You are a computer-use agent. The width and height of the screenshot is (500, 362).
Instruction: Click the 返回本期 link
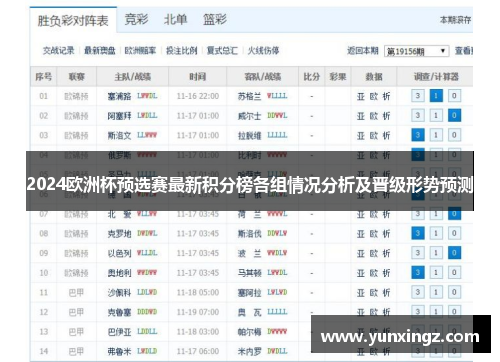click(x=363, y=51)
